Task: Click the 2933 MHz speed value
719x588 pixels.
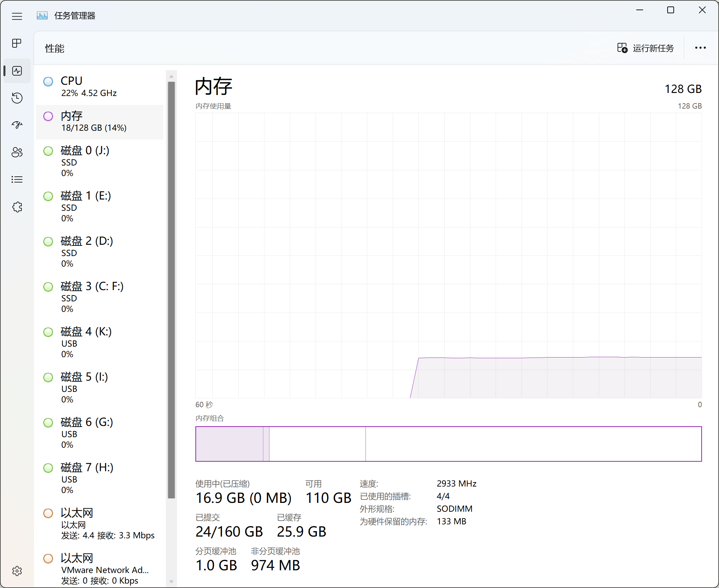Action: click(457, 483)
